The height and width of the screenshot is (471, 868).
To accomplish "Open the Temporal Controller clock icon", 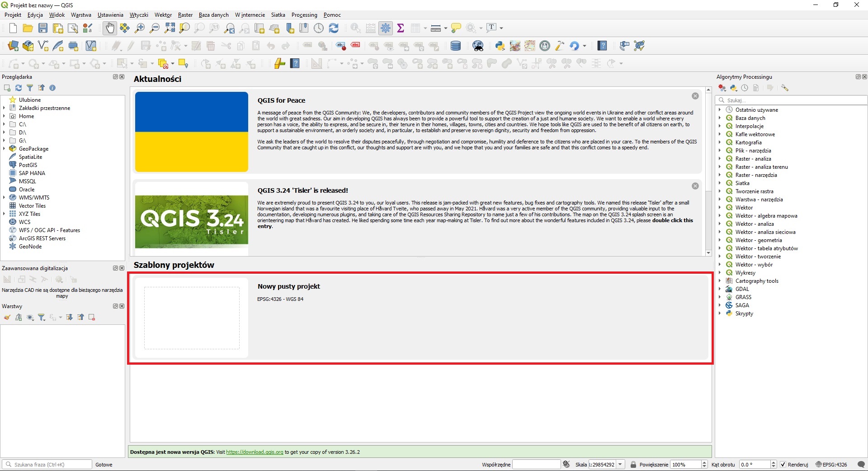I will click(x=319, y=28).
